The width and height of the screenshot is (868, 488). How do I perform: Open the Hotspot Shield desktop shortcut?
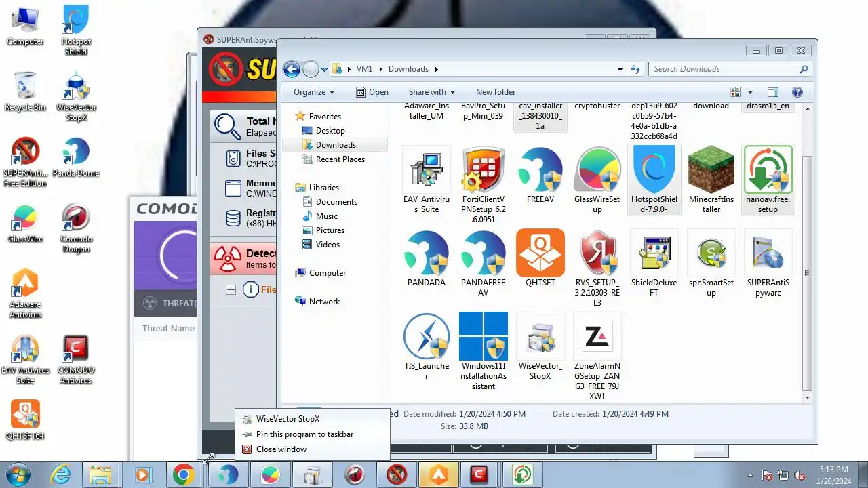point(76,30)
